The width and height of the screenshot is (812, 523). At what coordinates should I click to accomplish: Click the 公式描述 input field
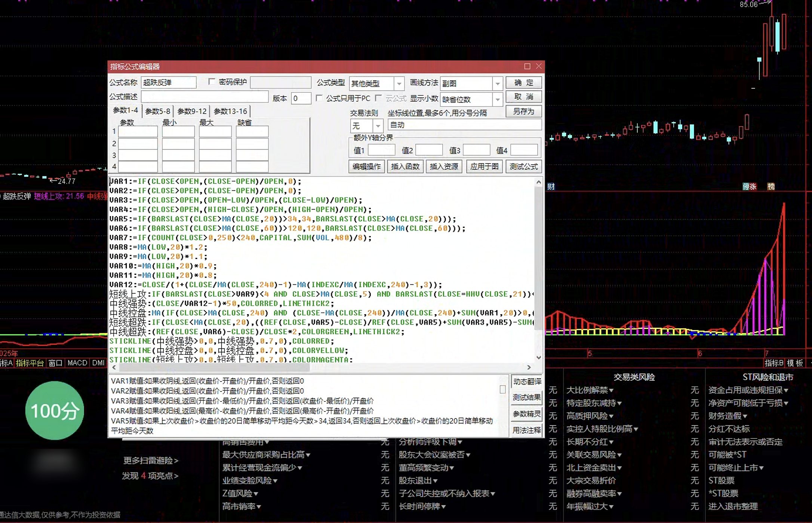point(204,97)
